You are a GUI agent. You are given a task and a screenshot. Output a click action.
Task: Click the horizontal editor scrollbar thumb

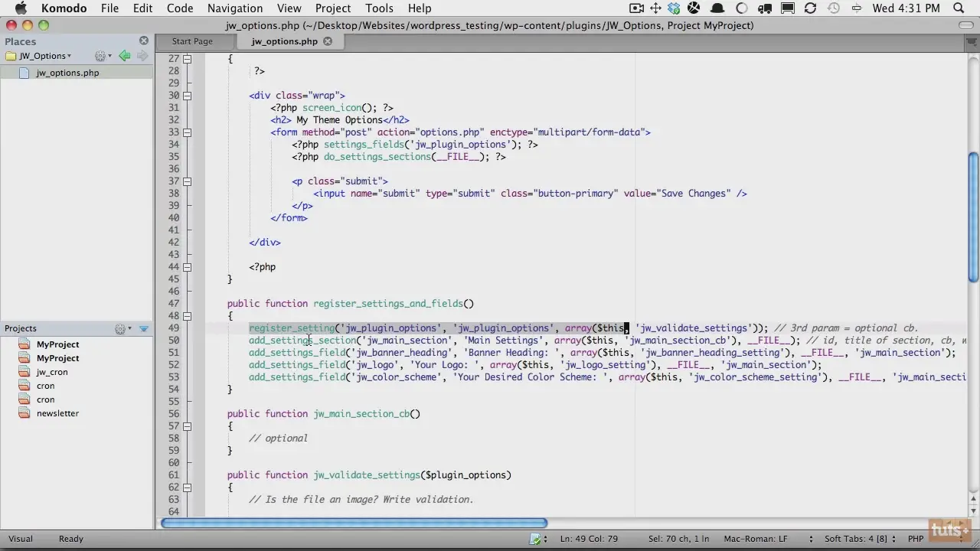354,523
